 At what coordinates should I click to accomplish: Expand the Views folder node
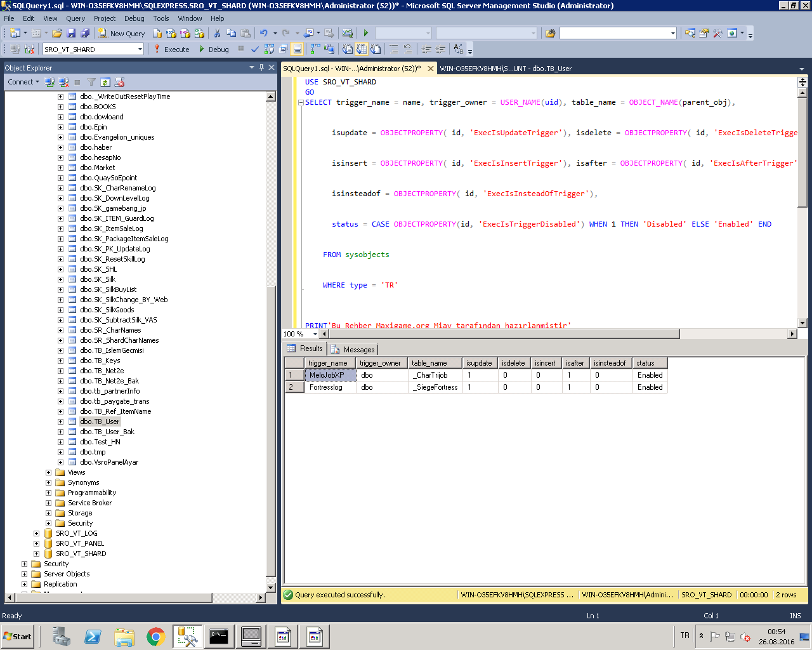tap(48, 472)
